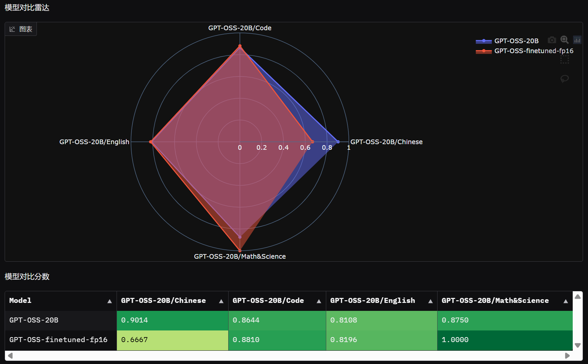Click the 0.8810 Code score cell
Screen dimensions: 588x364
coord(277,340)
